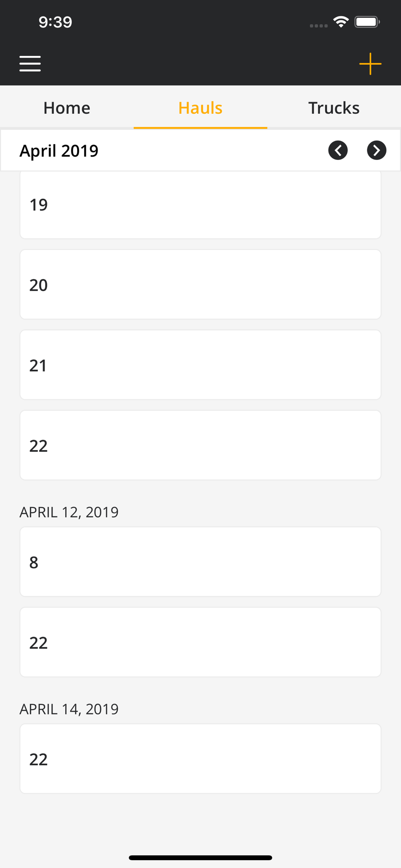Tap the April 2019 month title
The image size is (401, 868).
pyautogui.click(x=59, y=151)
